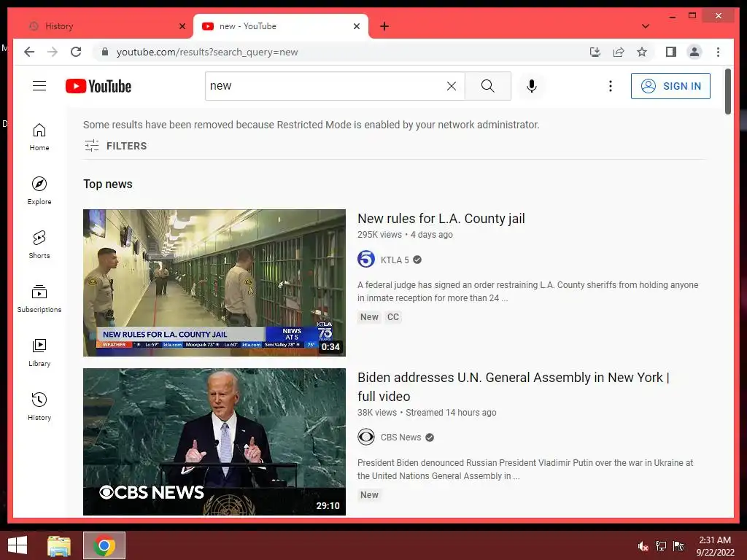Click the Biden video description snippet
This screenshot has width=747, height=560.
pos(525,470)
